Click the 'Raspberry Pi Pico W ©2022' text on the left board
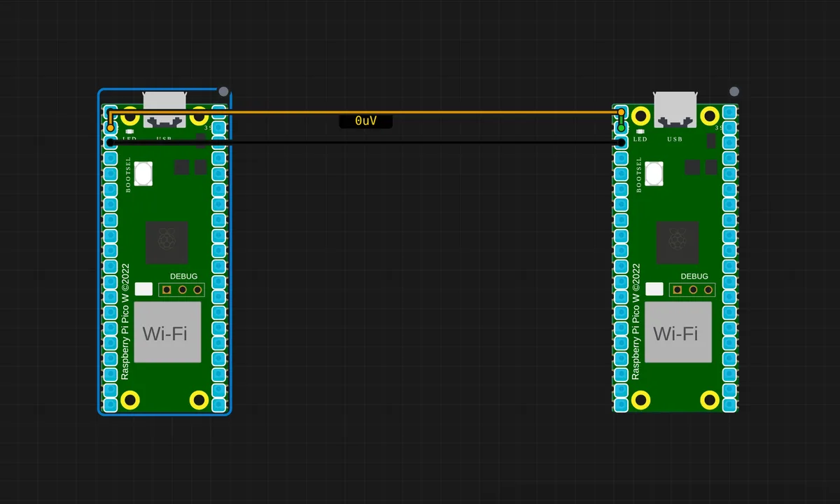Screen dimensions: 840x504 coord(125,321)
